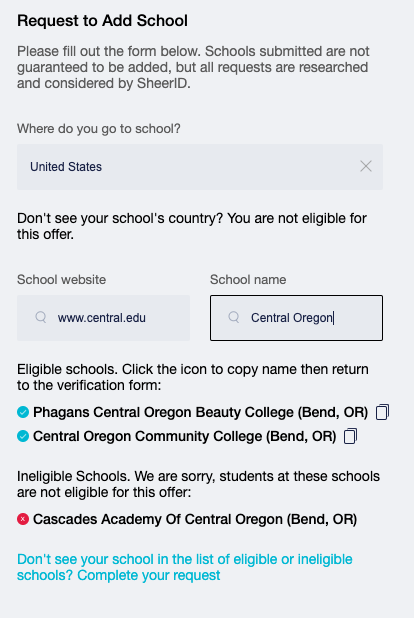Click the School name label
The image size is (414, 618).
(248, 280)
